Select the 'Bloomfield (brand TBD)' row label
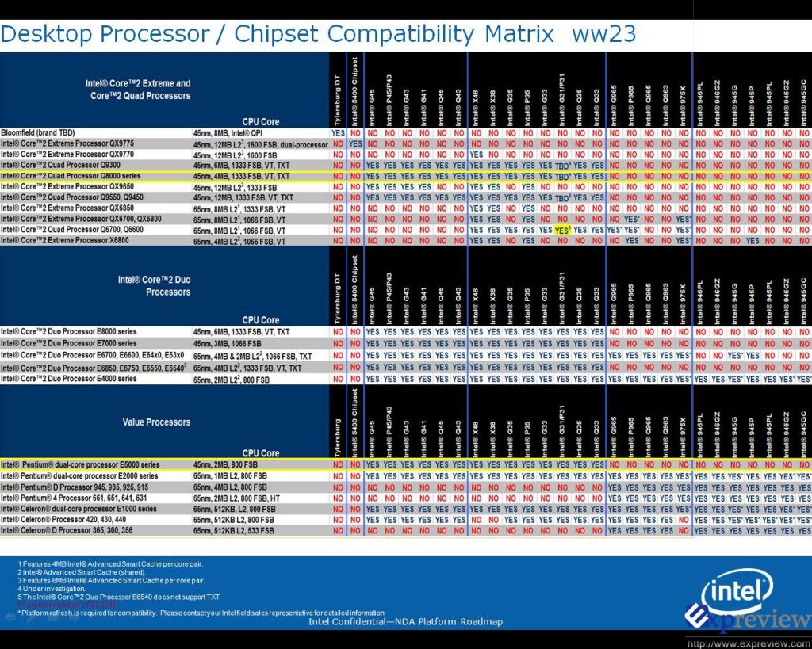This screenshot has width=812, height=649. pos(38,133)
